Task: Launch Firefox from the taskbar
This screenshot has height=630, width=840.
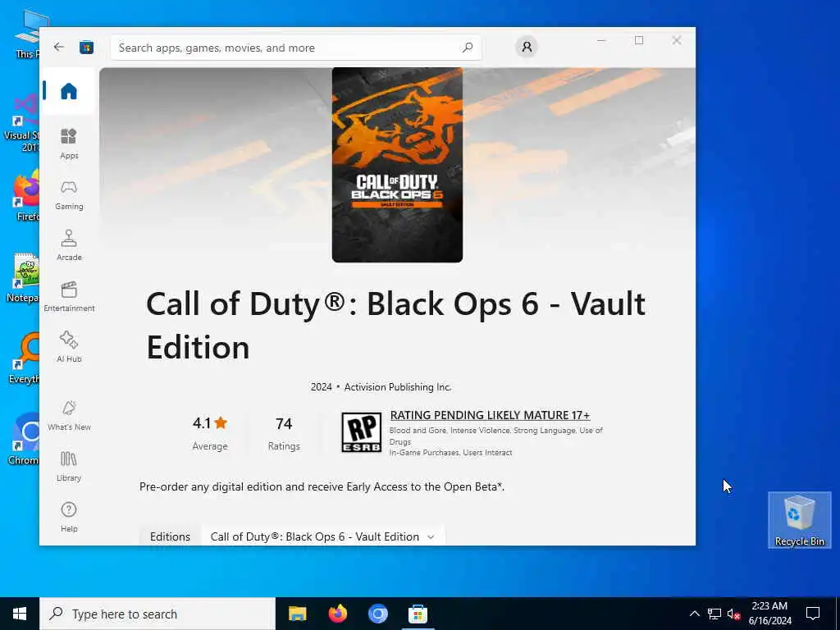Action: [337, 614]
